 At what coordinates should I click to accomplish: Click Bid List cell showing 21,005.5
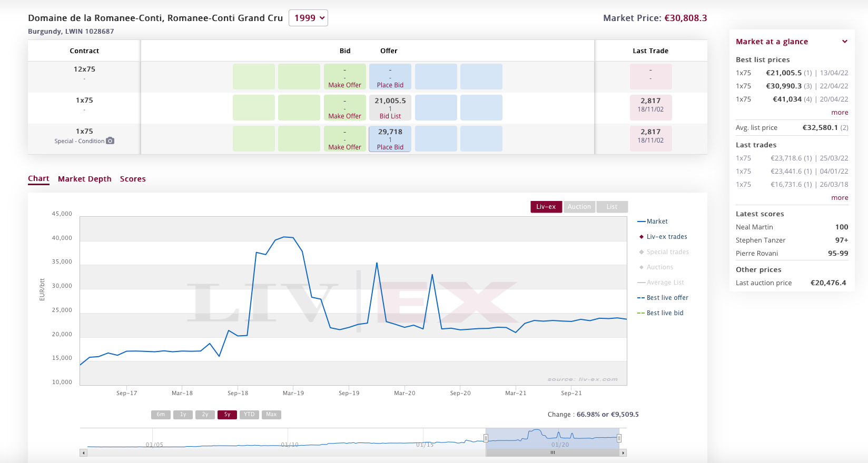pyautogui.click(x=390, y=108)
